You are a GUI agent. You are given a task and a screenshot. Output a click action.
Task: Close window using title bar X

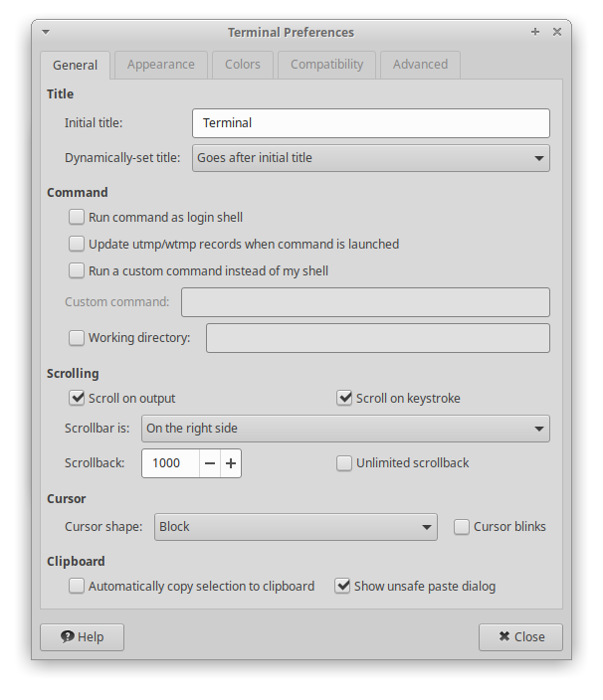point(557,32)
